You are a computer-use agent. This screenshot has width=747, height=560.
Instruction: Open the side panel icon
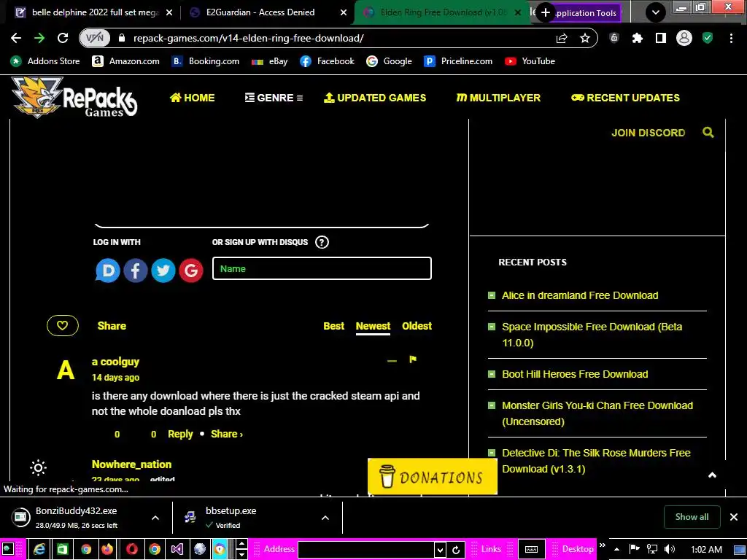661,38
